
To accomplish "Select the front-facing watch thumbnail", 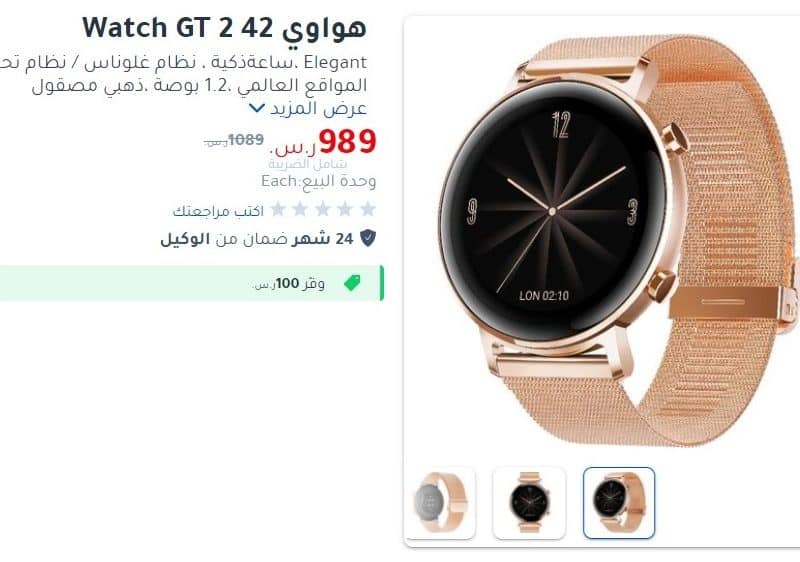I will point(529,502).
